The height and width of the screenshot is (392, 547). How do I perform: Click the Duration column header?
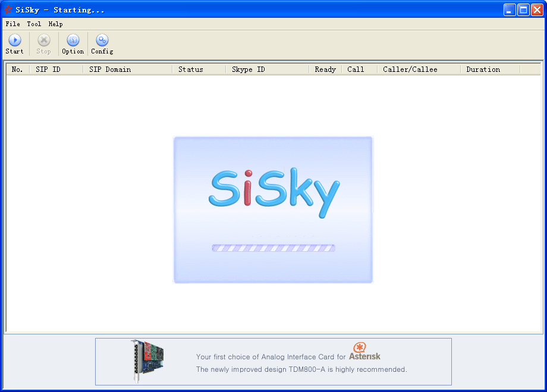coord(491,69)
